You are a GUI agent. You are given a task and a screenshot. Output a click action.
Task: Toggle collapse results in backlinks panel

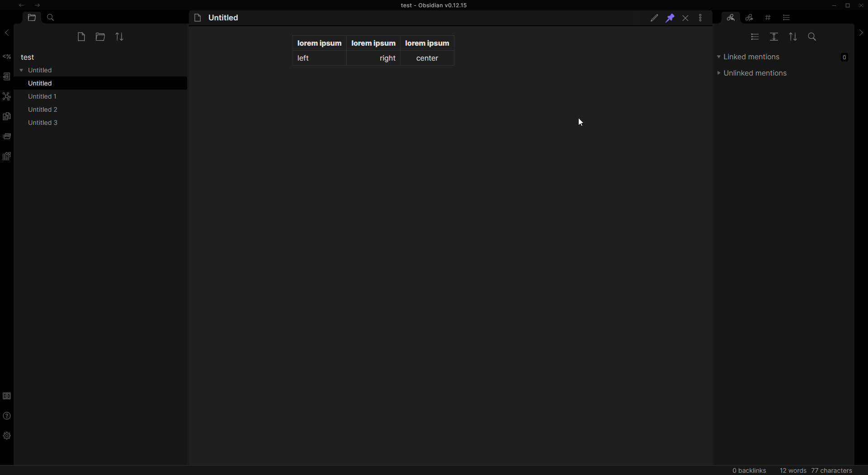755,37
